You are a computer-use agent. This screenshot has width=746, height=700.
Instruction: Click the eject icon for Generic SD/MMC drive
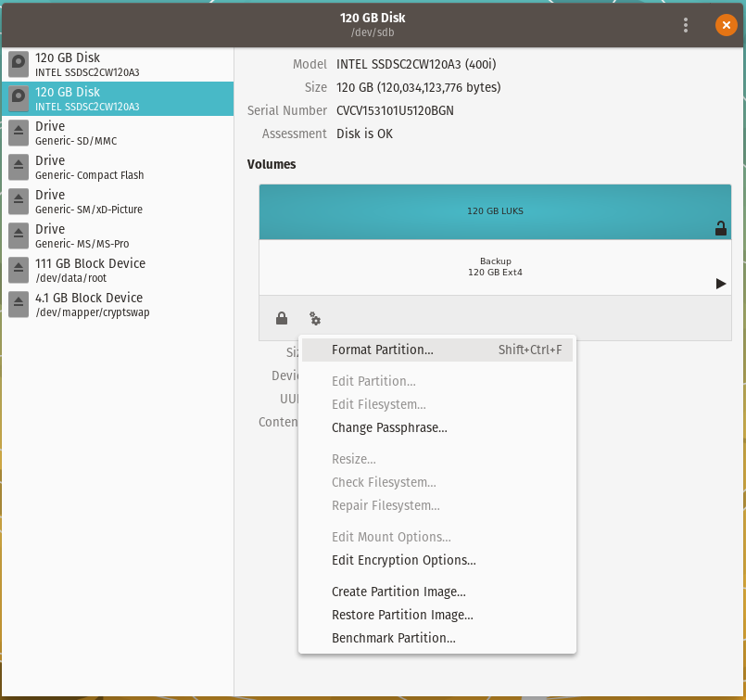coord(19,133)
